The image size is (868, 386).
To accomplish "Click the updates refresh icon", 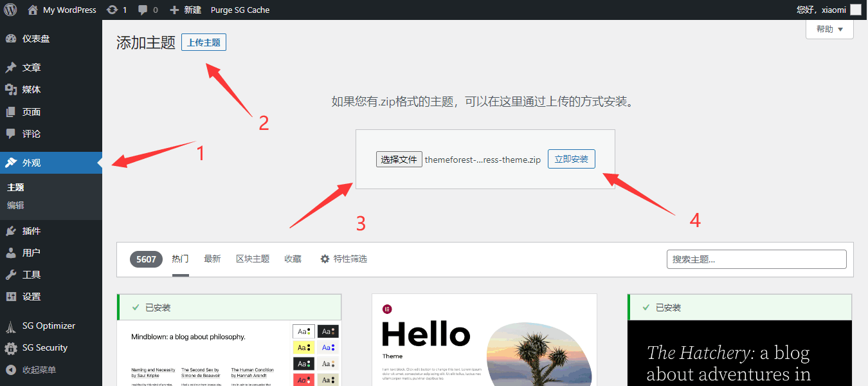I will pyautogui.click(x=113, y=10).
